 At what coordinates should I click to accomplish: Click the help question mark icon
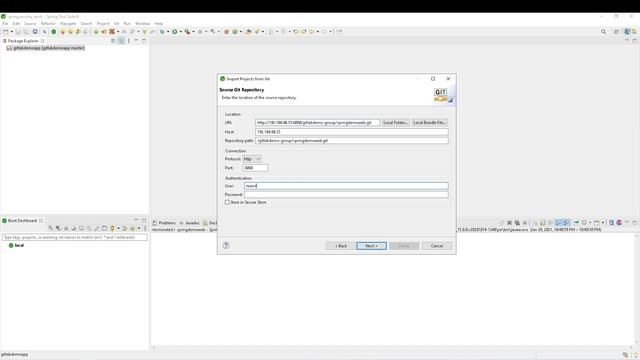coord(226,245)
